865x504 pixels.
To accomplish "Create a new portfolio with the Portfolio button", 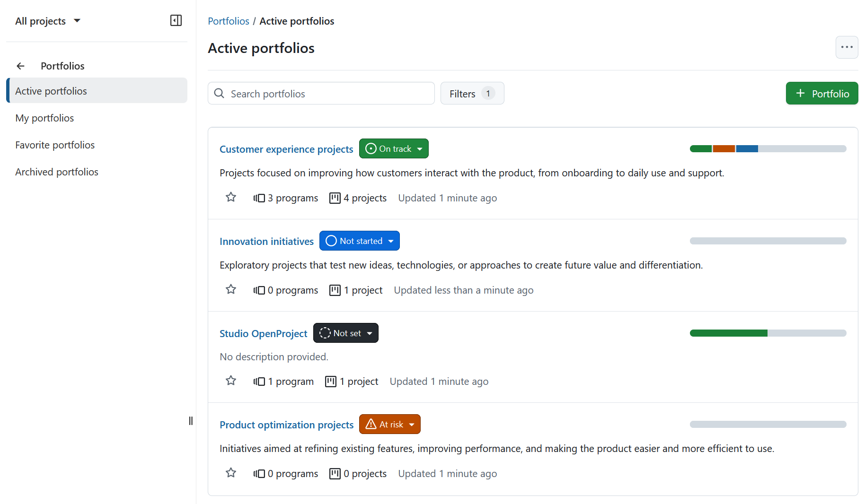I will 821,93.
